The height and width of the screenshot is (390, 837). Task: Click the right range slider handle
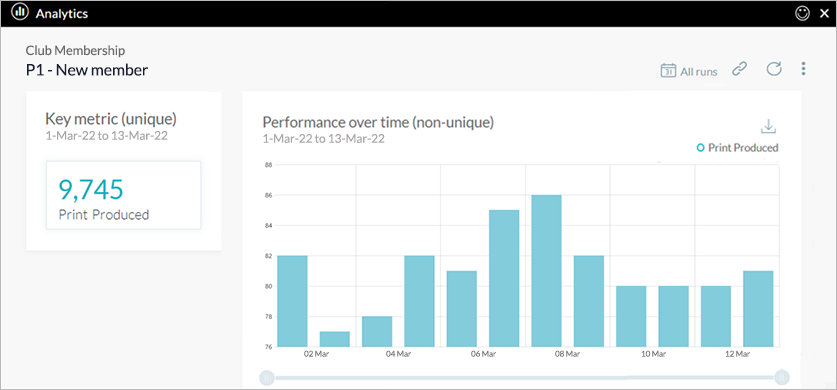point(782,377)
